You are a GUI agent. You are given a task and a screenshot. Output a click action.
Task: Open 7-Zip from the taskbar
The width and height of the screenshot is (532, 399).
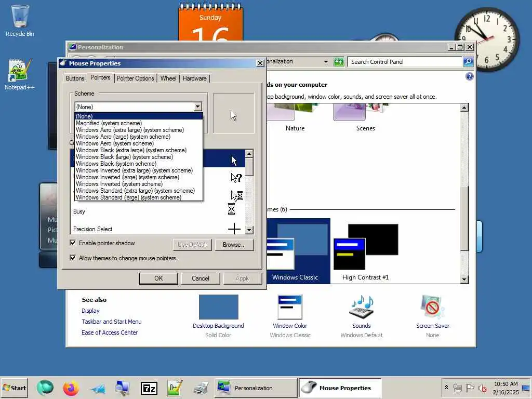[149, 388]
